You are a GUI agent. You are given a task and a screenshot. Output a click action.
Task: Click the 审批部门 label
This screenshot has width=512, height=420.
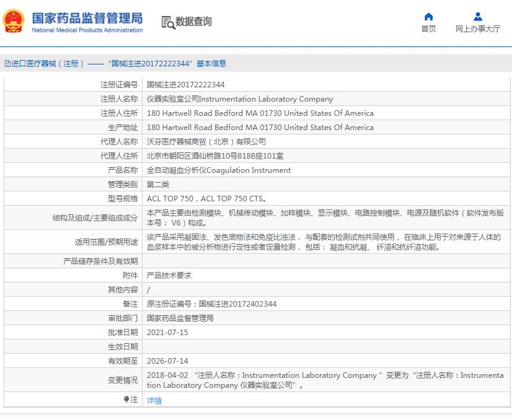tap(123, 318)
